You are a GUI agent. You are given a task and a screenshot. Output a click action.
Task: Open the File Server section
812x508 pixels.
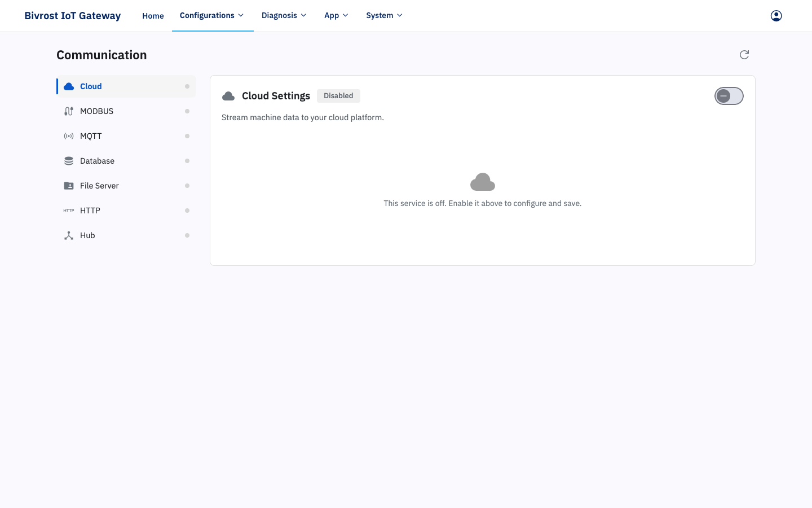[126, 186]
